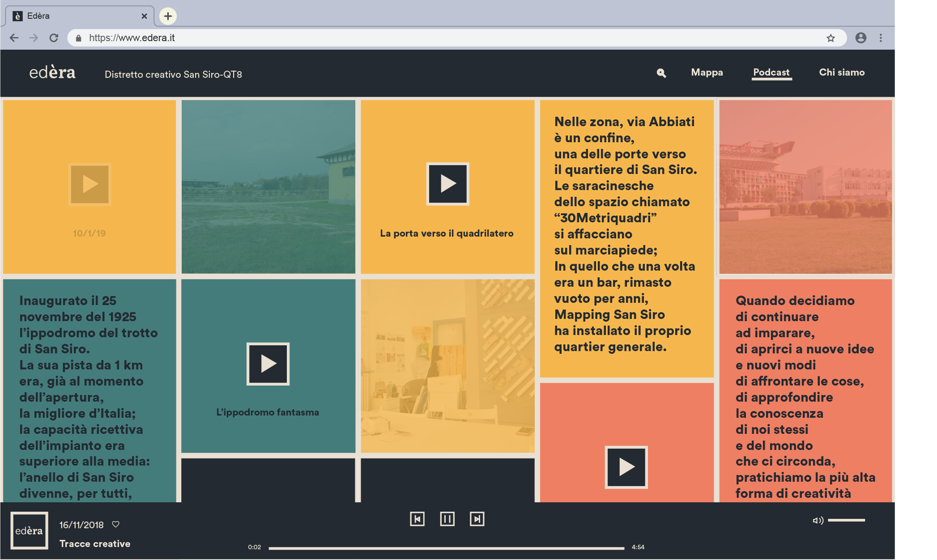Click the 10/1/19 date label

click(x=89, y=233)
